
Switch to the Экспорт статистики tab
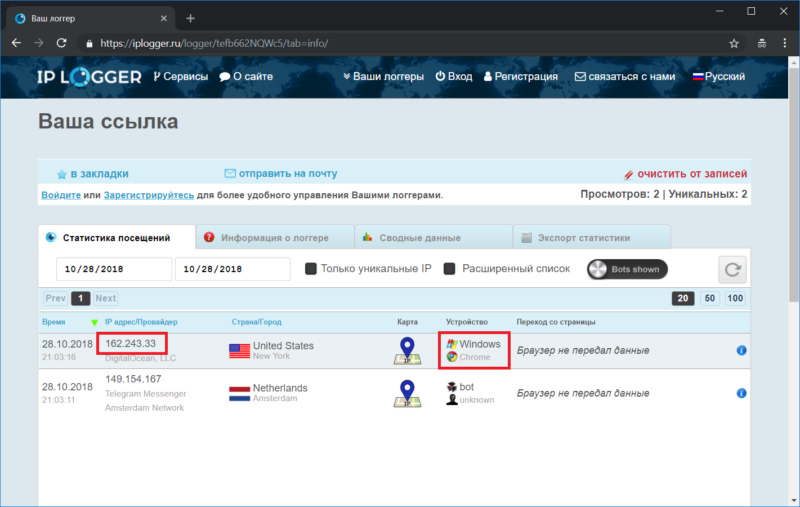583,238
